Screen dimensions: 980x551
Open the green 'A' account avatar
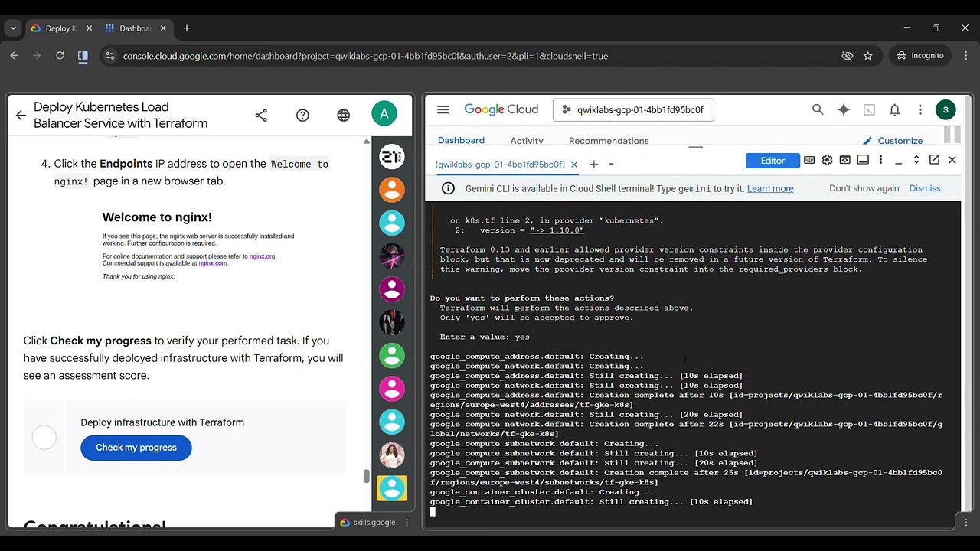point(384,114)
